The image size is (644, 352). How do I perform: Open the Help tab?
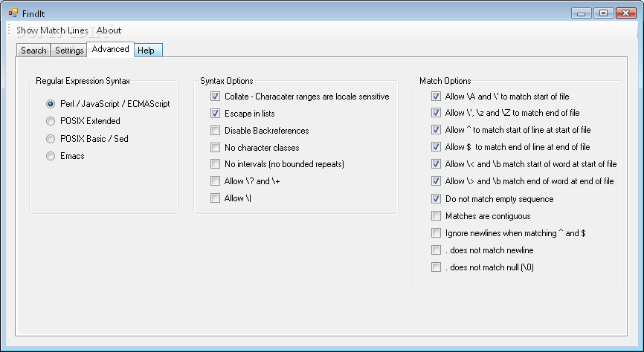pos(148,50)
